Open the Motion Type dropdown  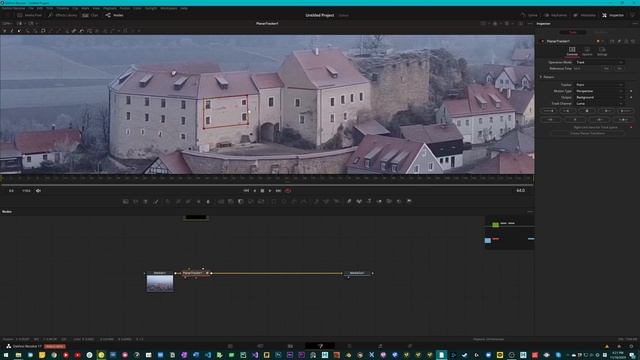[599, 91]
